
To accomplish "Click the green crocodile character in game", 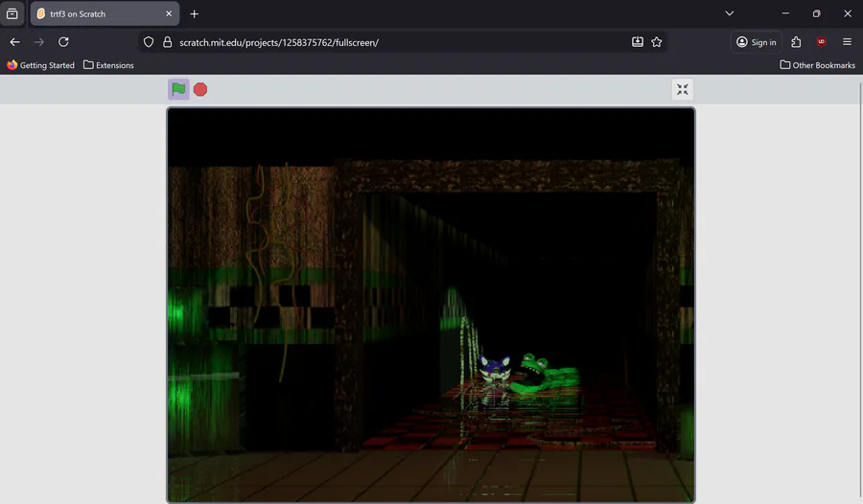I will (x=545, y=373).
